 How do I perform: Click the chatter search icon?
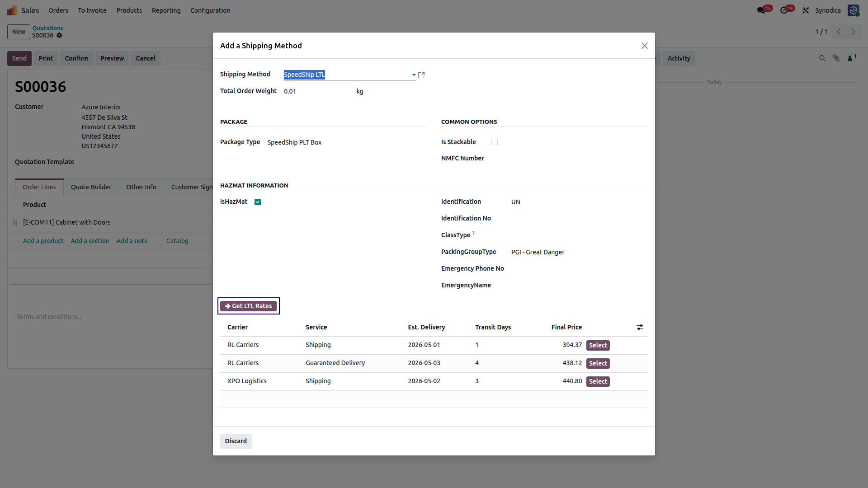click(822, 58)
